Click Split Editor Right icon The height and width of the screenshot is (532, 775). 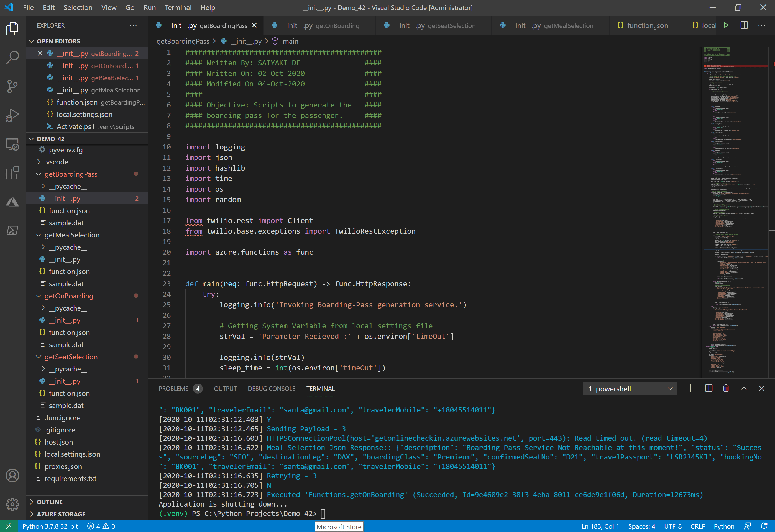(x=744, y=25)
